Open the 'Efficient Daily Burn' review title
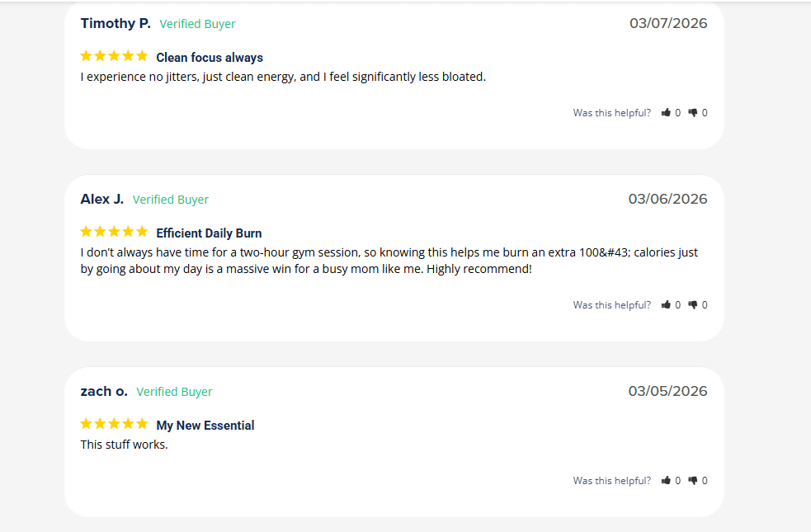 [x=209, y=233]
